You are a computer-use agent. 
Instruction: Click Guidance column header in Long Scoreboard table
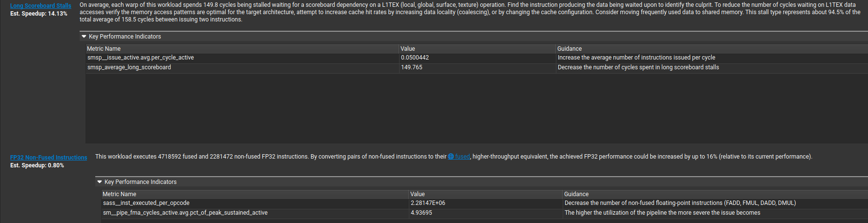569,49
